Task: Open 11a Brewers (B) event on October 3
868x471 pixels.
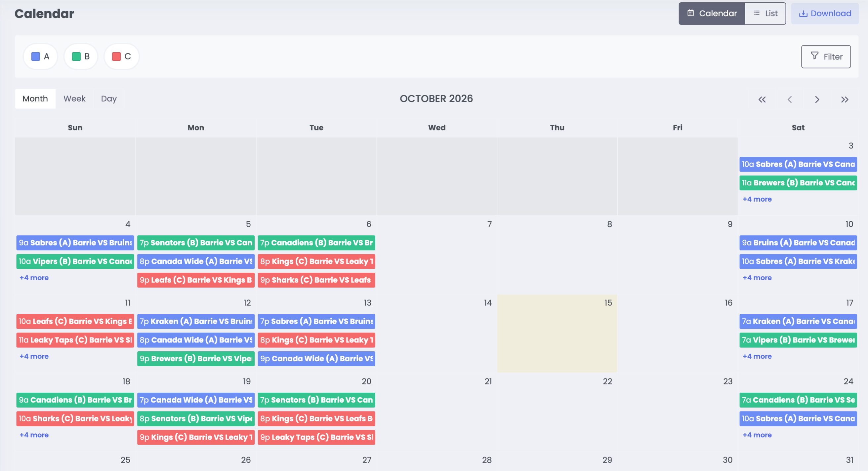Action: 798,183
